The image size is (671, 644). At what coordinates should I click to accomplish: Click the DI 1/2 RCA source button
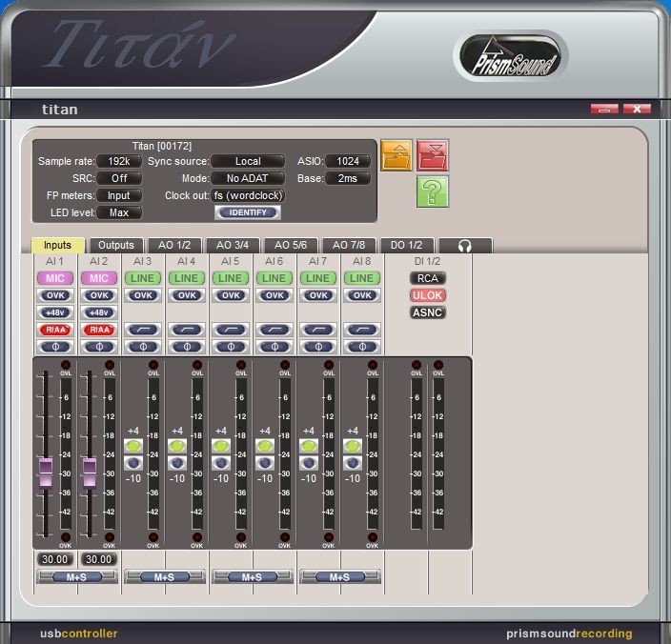(428, 278)
